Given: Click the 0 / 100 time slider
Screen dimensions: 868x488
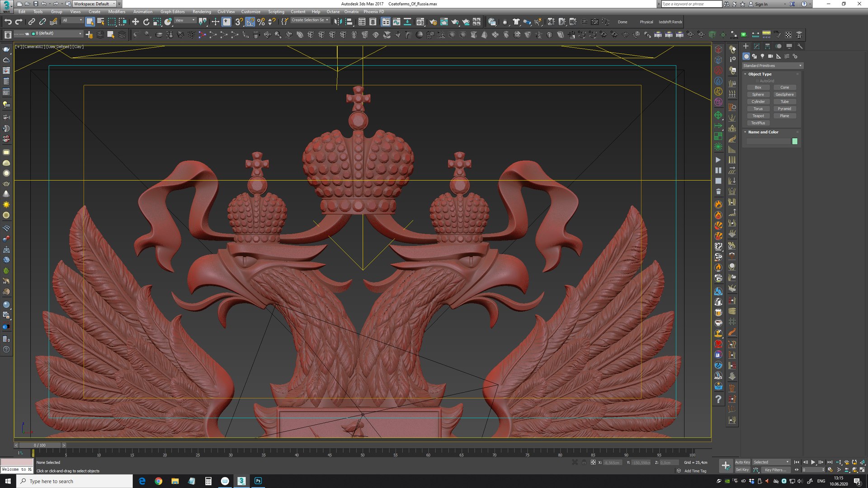Looking at the screenshot, I should point(40,446).
